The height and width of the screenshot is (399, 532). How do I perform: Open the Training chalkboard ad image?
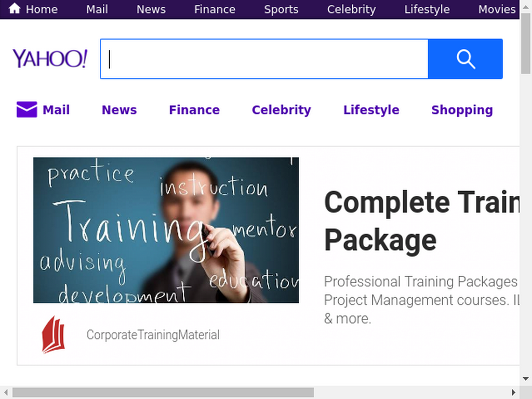point(166,230)
